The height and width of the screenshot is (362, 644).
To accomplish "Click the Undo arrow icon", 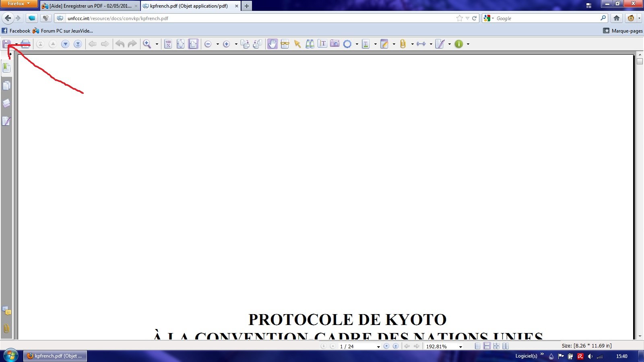I will tap(120, 44).
